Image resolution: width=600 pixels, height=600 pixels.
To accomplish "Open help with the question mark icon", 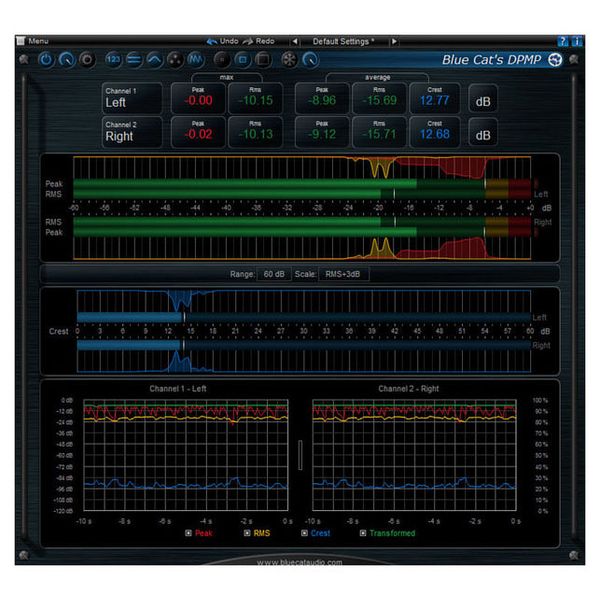I will pyautogui.click(x=562, y=41).
